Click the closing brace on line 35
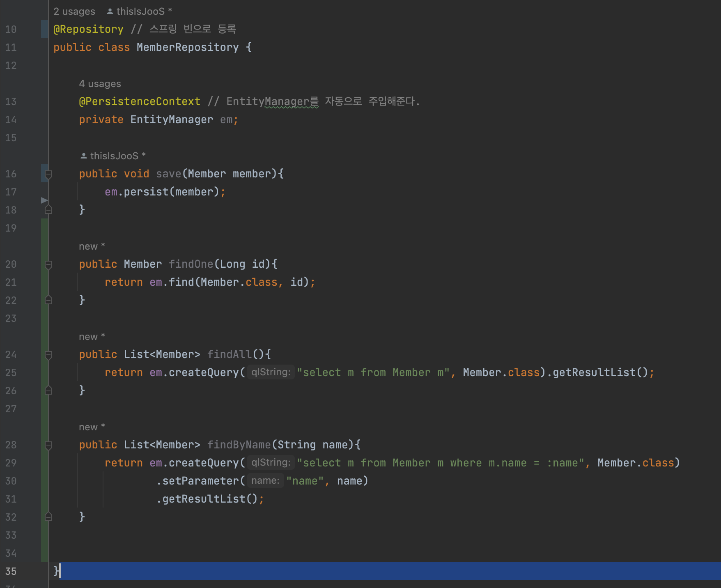 [57, 571]
